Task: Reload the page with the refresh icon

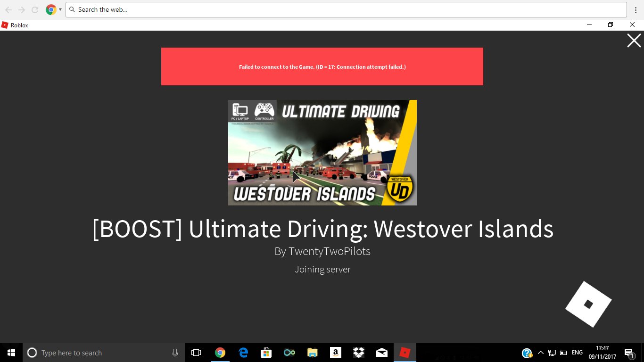Action: tap(35, 9)
